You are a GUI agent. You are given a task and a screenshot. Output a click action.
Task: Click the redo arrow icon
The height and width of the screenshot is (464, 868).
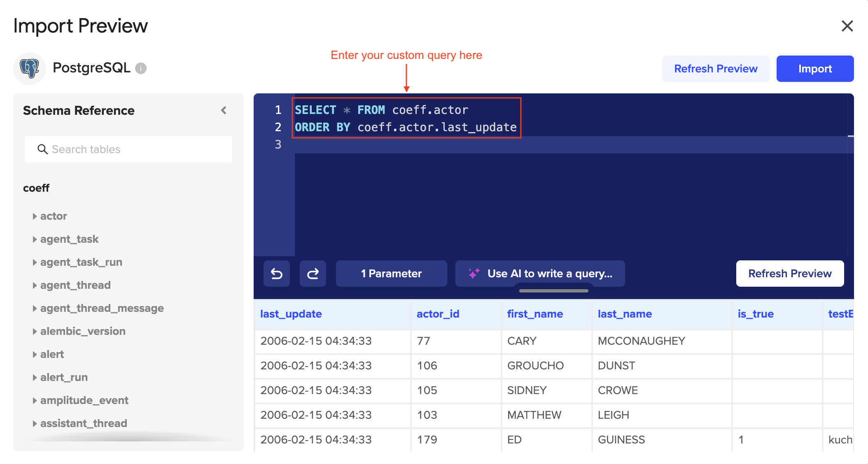pos(313,274)
